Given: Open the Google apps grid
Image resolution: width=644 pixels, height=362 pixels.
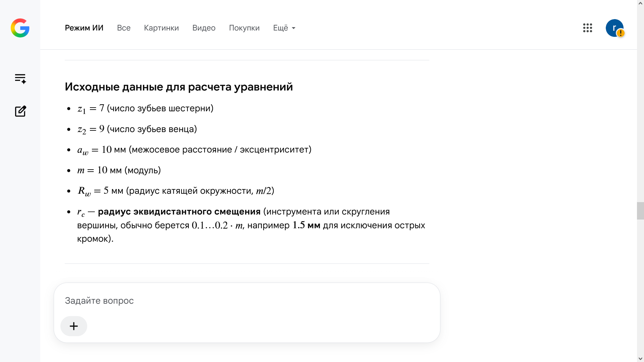Looking at the screenshot, I should click(x=588, y=28).
